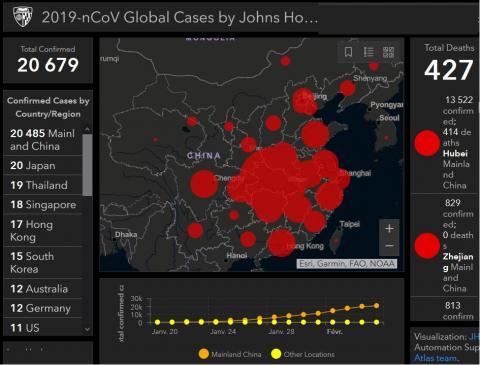Open the map bookmarks icon
Image resolution: width=480 pixels, height=365 pixels.
348,52
